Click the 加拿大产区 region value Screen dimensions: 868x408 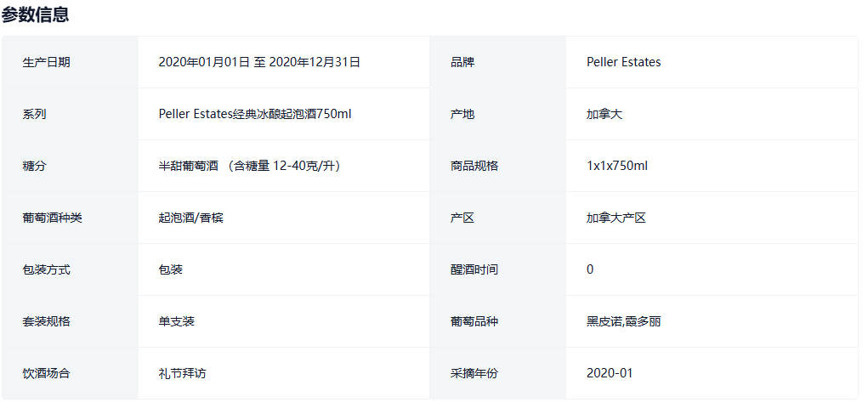[616, 218]
